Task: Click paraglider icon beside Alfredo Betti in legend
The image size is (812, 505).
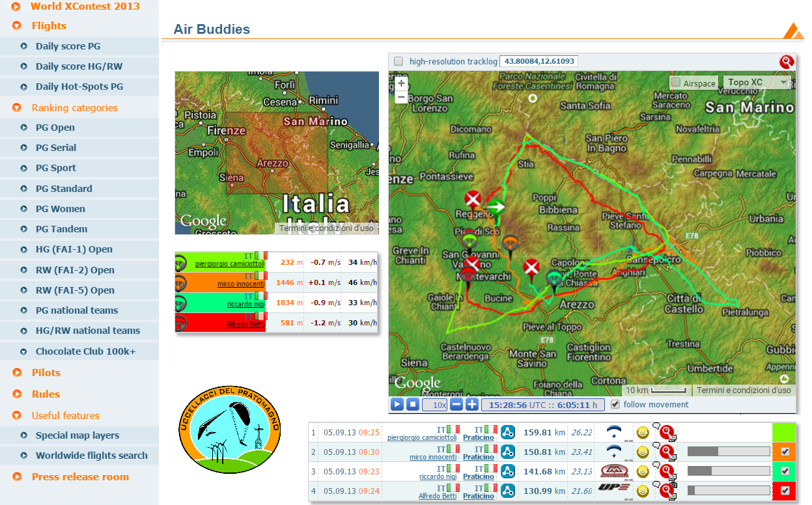Action: coord(180,323)
